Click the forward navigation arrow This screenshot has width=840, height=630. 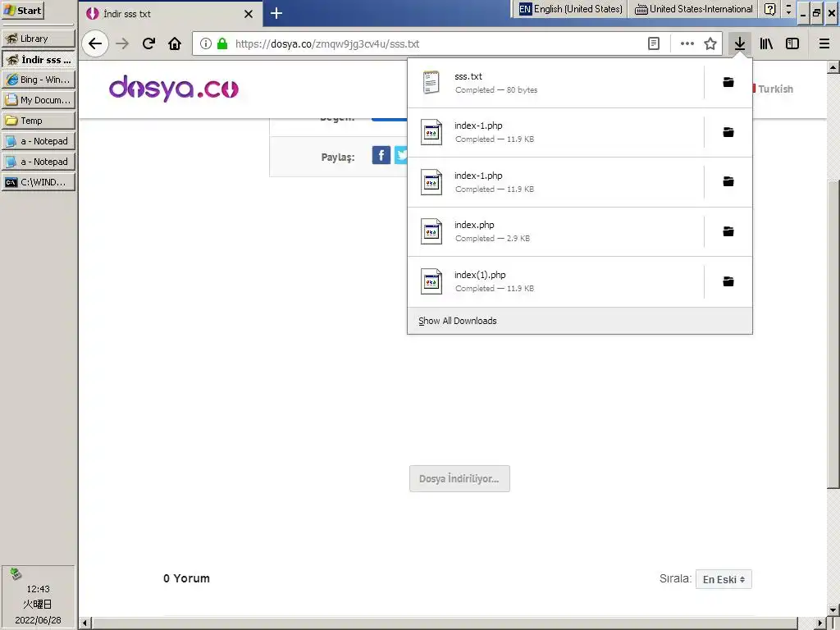point(123,44)
